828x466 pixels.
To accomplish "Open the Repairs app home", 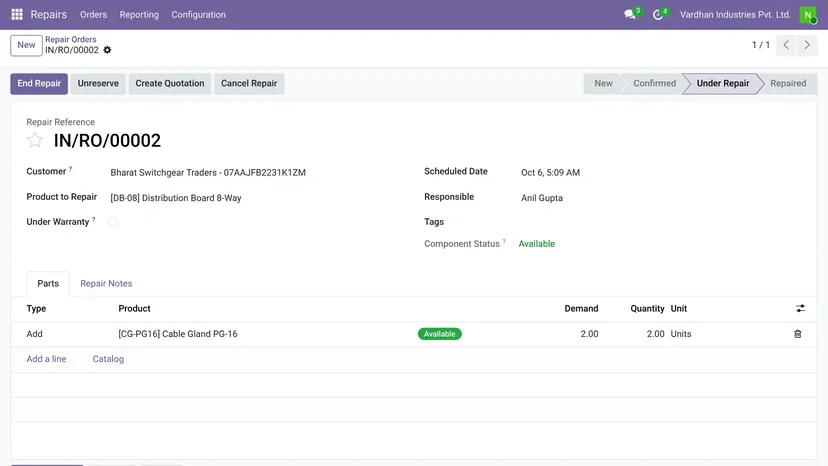I will pyautogui.click(x=49, y=14).
